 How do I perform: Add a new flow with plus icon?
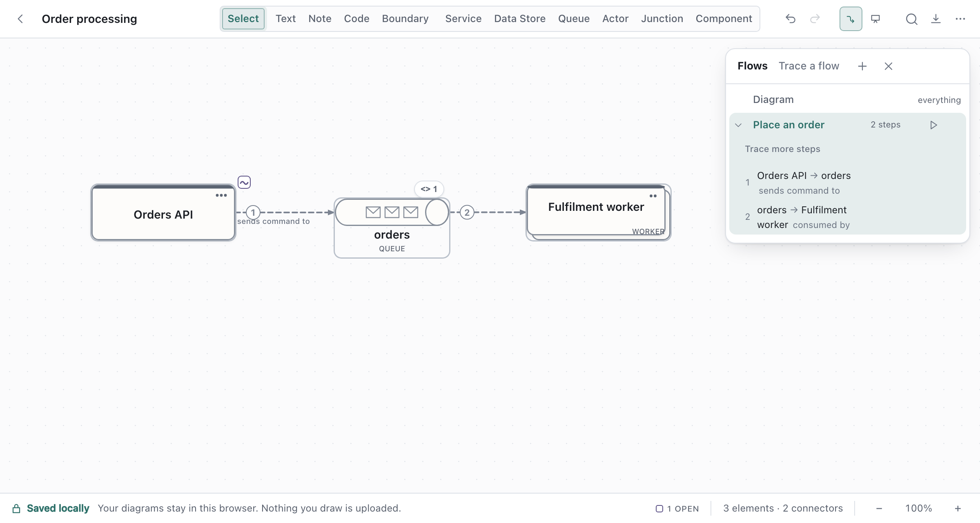pos(862,66)
